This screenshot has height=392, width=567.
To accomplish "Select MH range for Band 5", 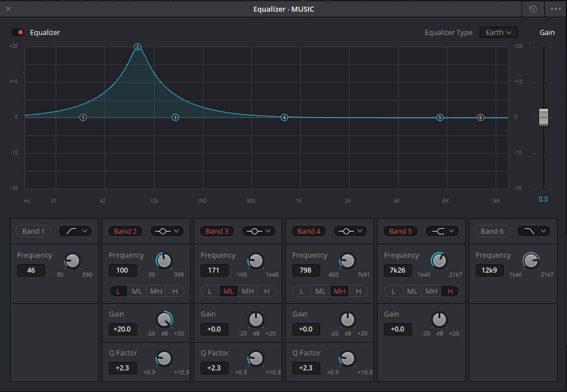I will coord(431,291).
